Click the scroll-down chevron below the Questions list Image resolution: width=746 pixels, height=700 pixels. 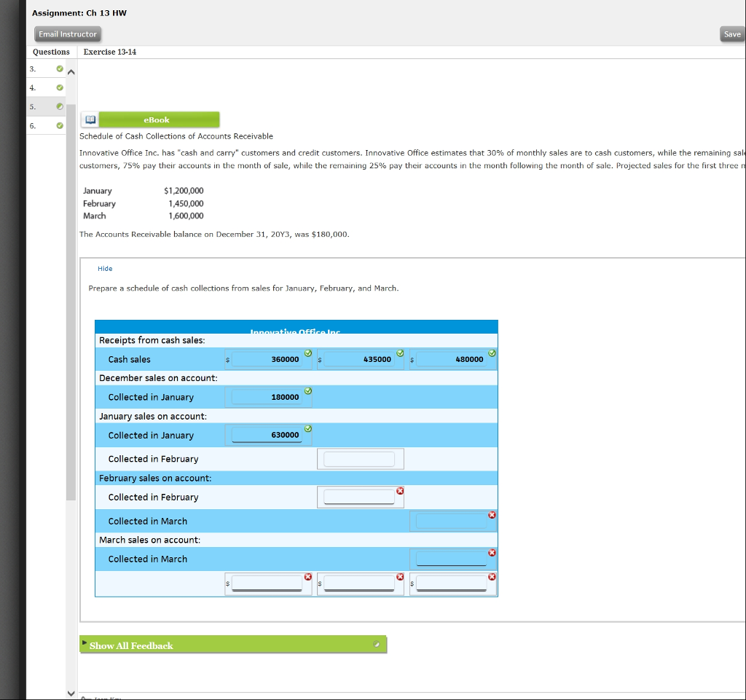point(71,693)
